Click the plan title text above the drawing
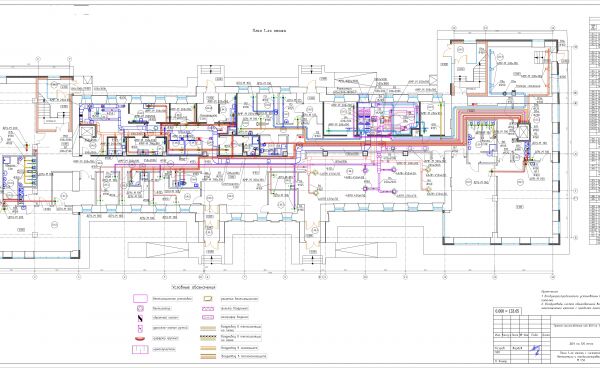The width and height of the screenshot is (600, 368). [269, 31]
